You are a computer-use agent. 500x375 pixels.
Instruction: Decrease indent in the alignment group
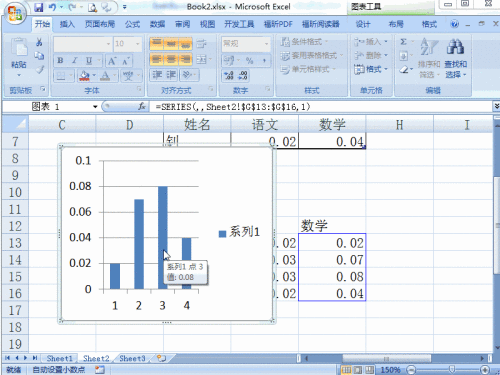(x=157, y=75)
